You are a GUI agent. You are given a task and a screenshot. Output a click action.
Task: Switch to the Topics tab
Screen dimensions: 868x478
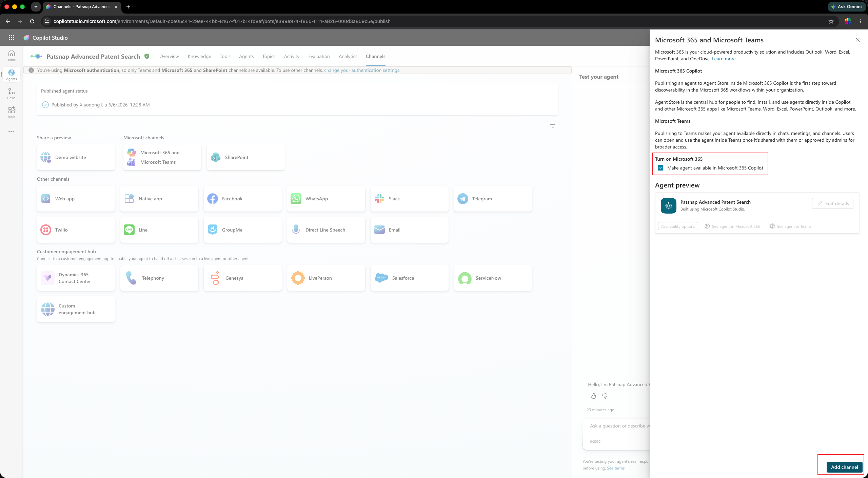[269, 56]
